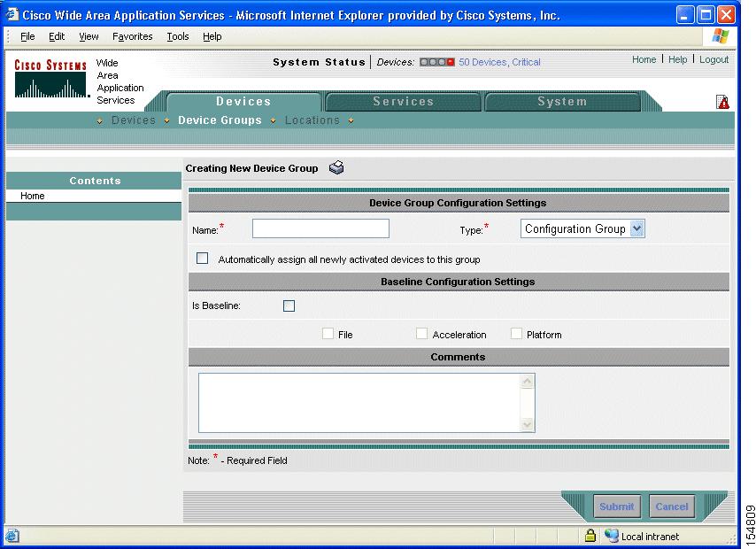
Task: Click the Device Group Configuration Settings header
Action: click(458, 203)
